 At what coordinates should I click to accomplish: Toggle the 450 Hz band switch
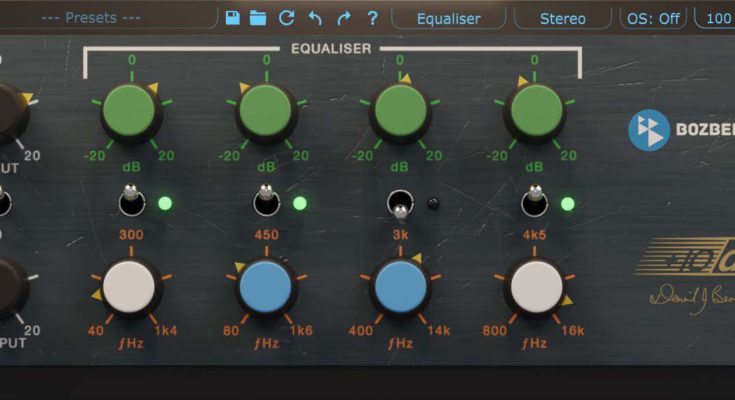click(265, 200)
